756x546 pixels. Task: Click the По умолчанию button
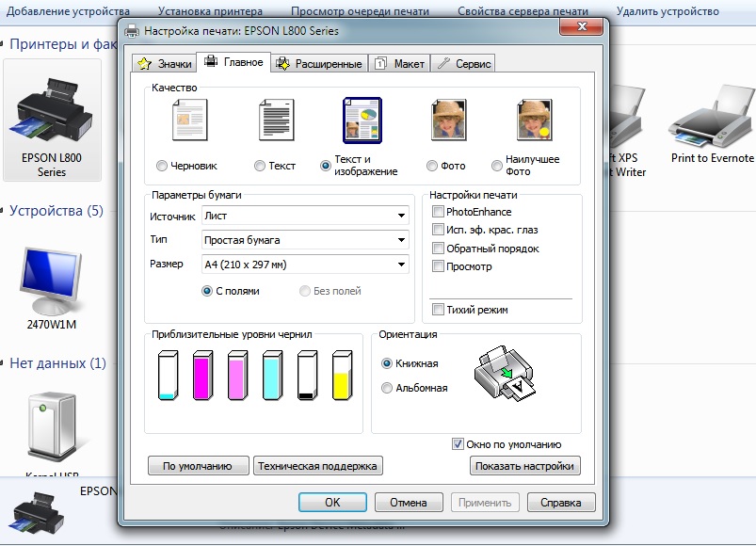pyautogui.click(x=198, y=466)
